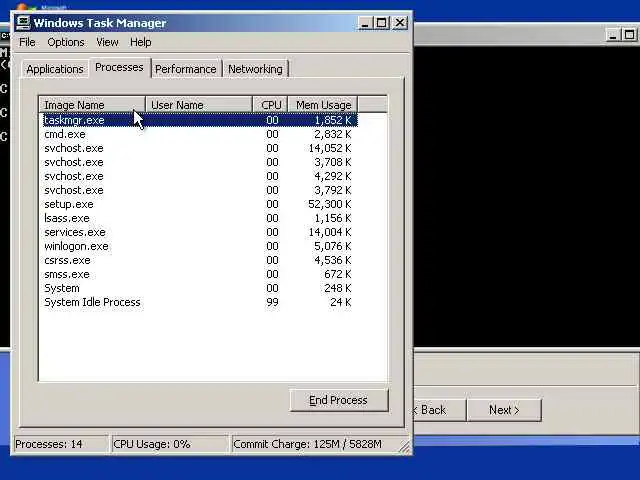Switch to the Applications tab
640x480 pixels.
pyautogui.click(x=55, y=69)
